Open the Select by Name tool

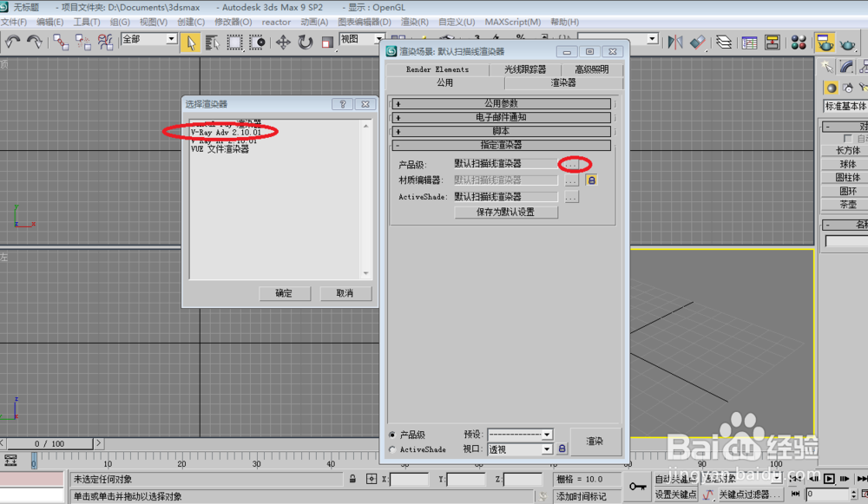(x=212, y=42)
